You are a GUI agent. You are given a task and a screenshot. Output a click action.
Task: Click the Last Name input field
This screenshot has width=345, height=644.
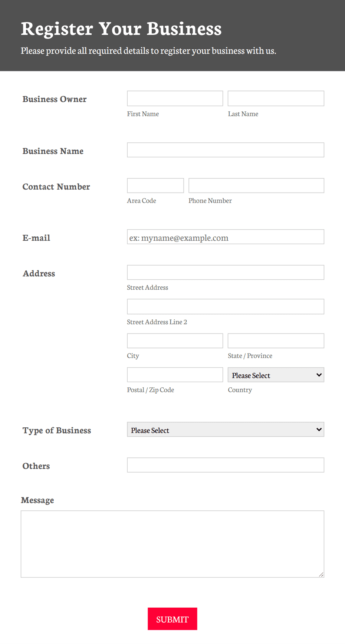[276, 98]
